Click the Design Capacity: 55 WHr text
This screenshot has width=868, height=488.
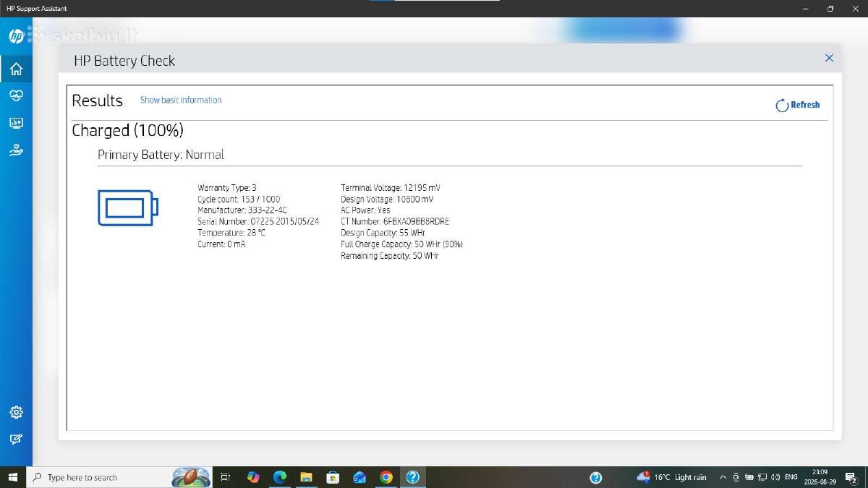pyautogui.click(x=383, y=233)
